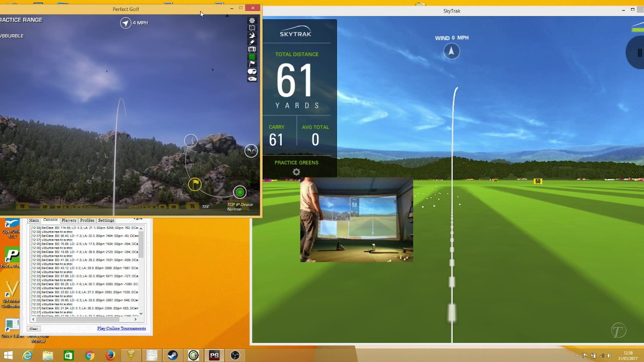This screenshot has width=644, height=362.
Task: Click the console scroll left arrow
Action: click(33, 319)
